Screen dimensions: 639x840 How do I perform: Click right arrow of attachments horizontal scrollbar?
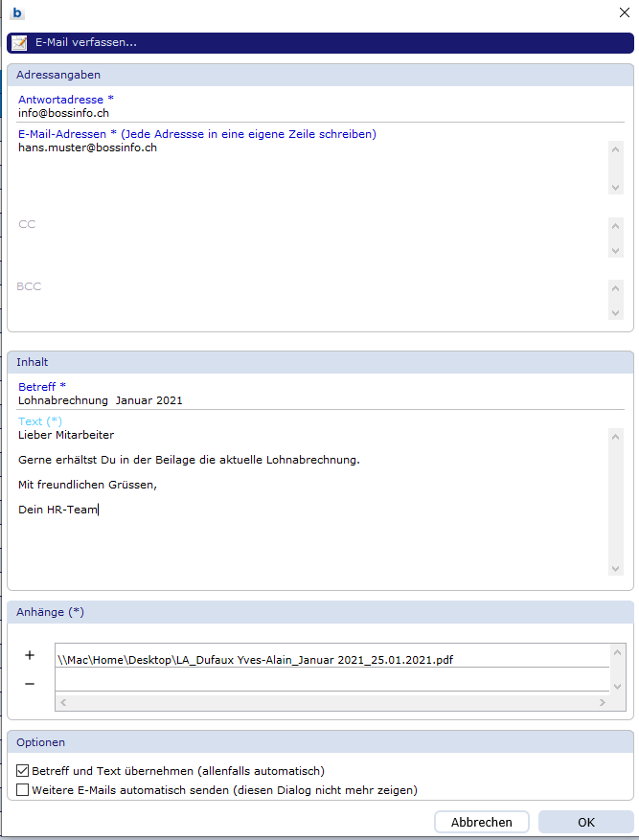(603, 702)
